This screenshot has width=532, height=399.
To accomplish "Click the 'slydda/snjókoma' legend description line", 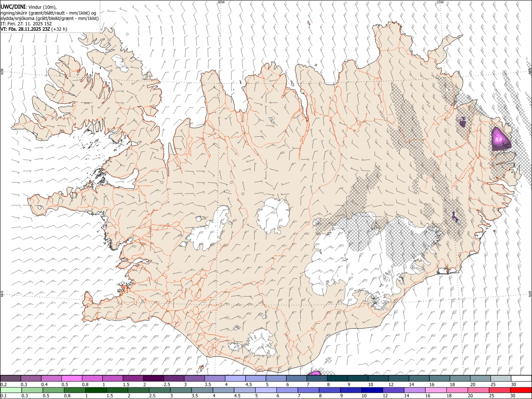I will point(49,18).
